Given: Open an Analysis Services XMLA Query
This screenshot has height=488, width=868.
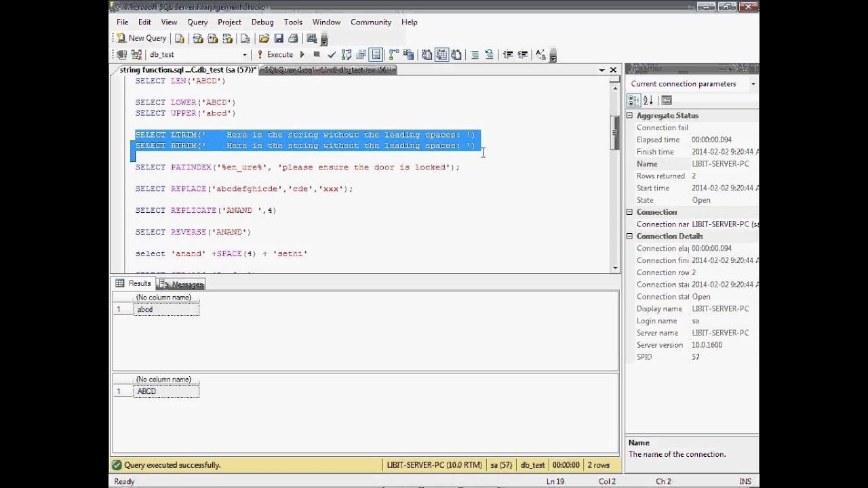Looking at the screenshot, I should click(228, 39).
